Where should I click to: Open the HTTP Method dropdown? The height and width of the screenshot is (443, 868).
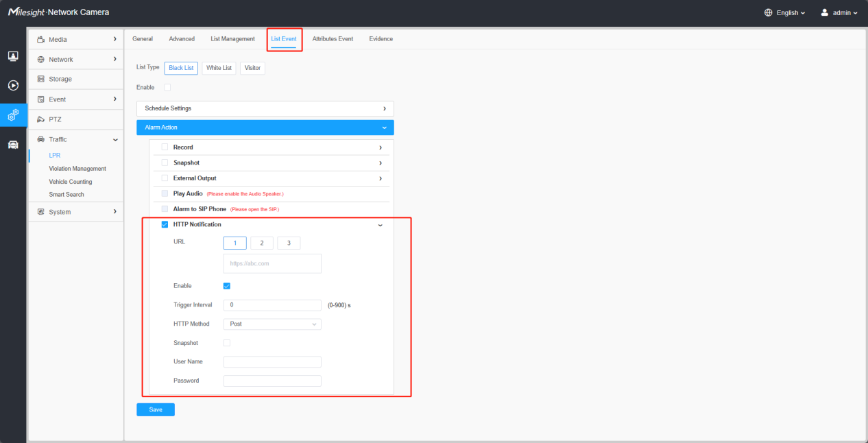[272, 324]
